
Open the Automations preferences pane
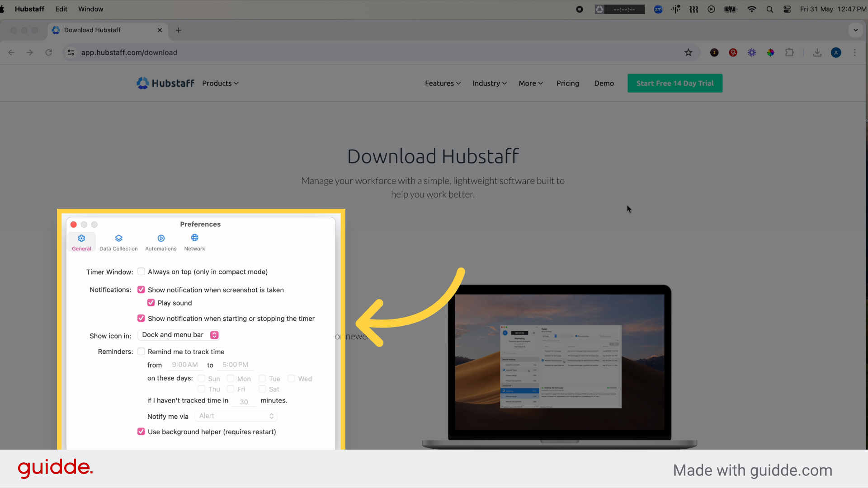point(160,242)
